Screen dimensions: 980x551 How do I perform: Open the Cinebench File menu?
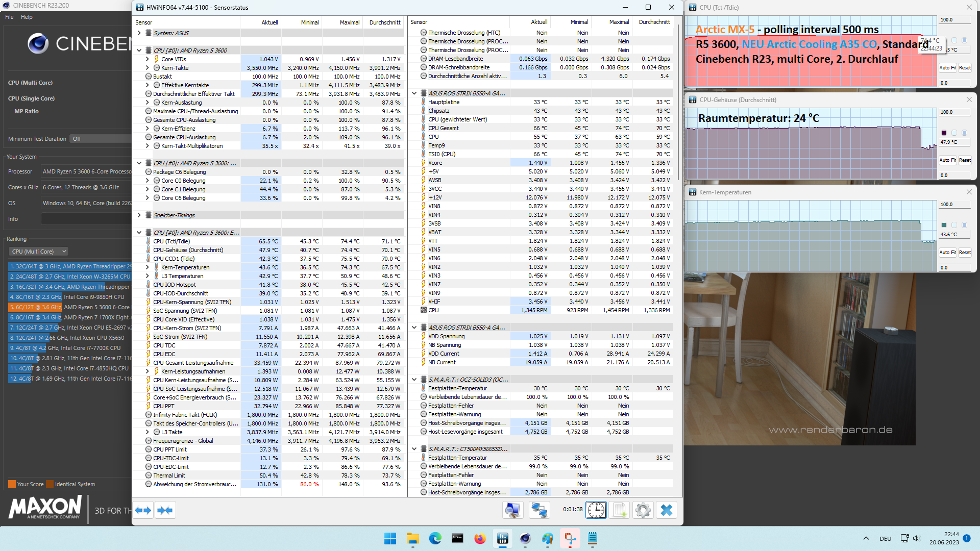9,17
